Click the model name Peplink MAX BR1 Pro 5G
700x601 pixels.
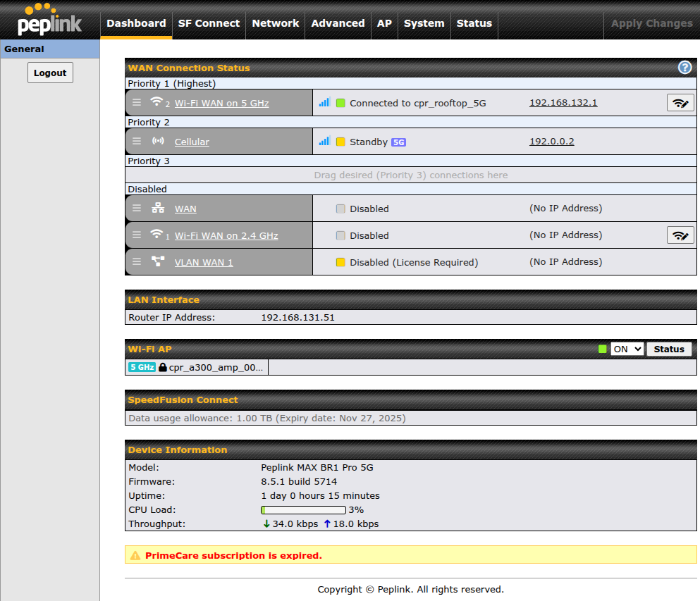317,467
